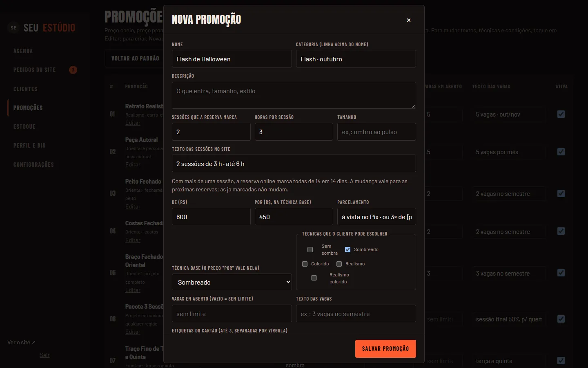Click into the Descrição text area
Screen dimensions: 588x368
click(294, 95)
